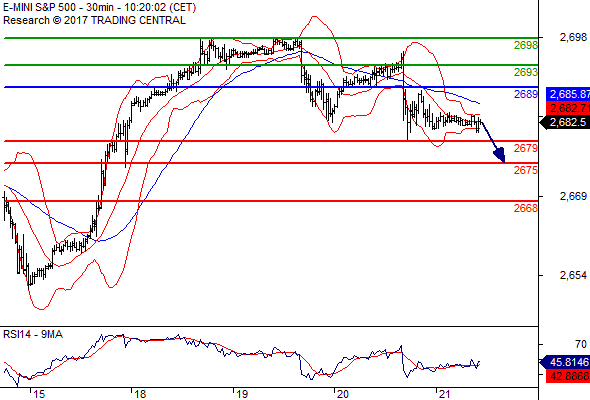The height and width of the screenshot is (400, 590).
Task: Click the 2,698 price axis value
Action: [573, 37]
